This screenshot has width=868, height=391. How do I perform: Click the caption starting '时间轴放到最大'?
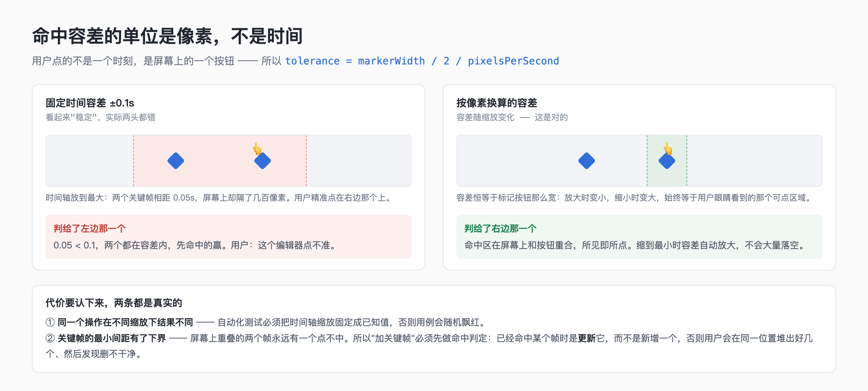coord(219,198)
